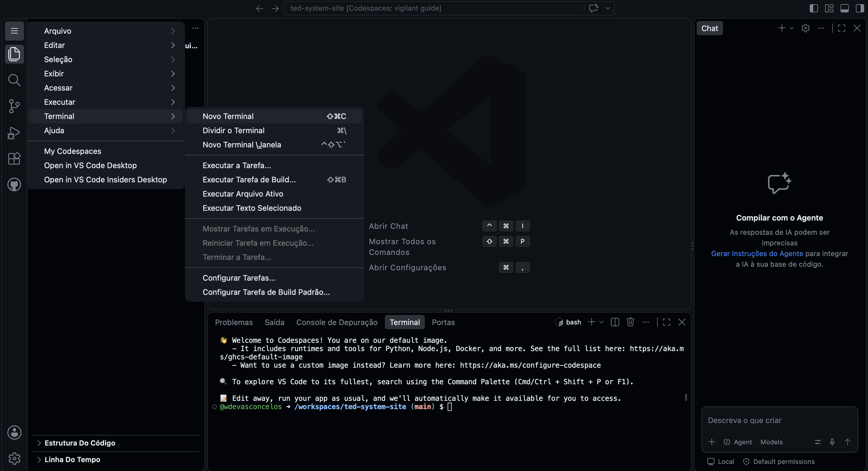This screenshot has width=868, height=471.
Task: Open the Run and Debug view icon
Action: (14, 133)
